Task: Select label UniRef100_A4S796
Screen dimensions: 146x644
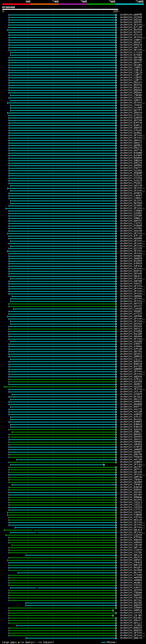Action: pos(131,459)
